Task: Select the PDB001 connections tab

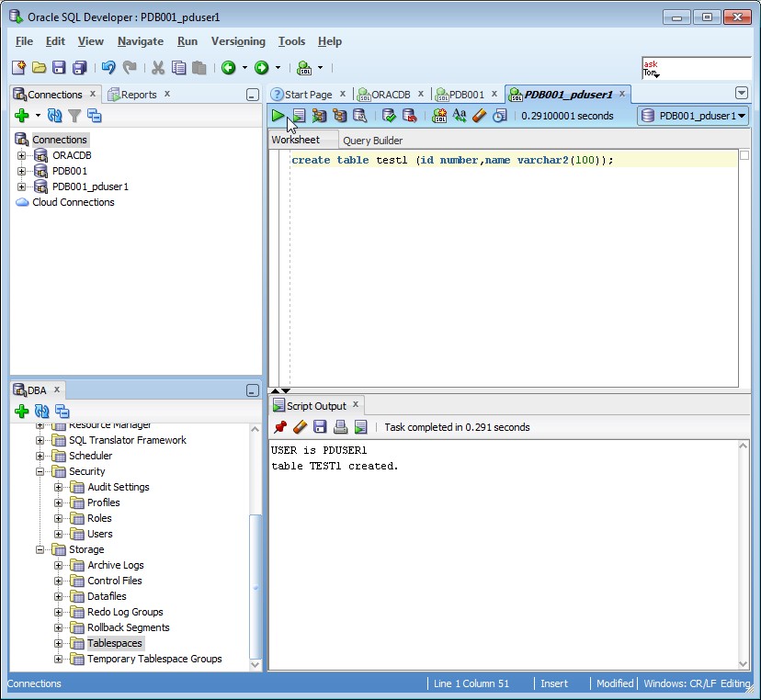Action: [x=466, y=93]
